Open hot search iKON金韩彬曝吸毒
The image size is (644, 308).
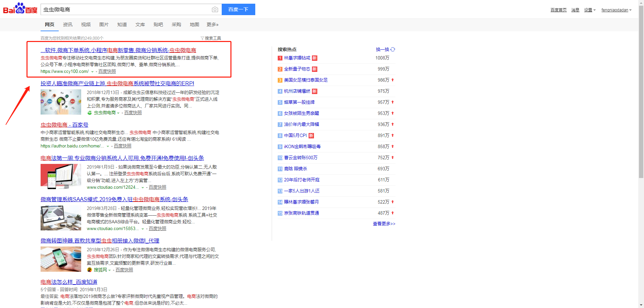click(302, 147)
